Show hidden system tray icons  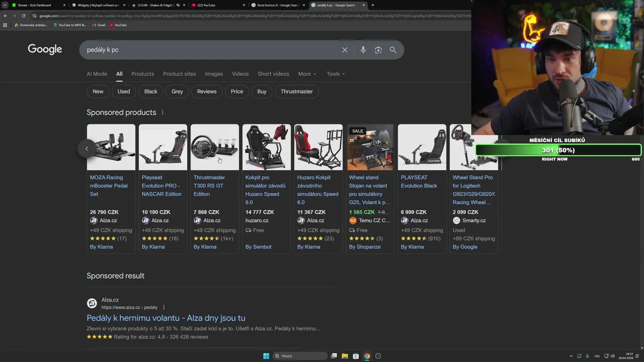click(571, 356)
